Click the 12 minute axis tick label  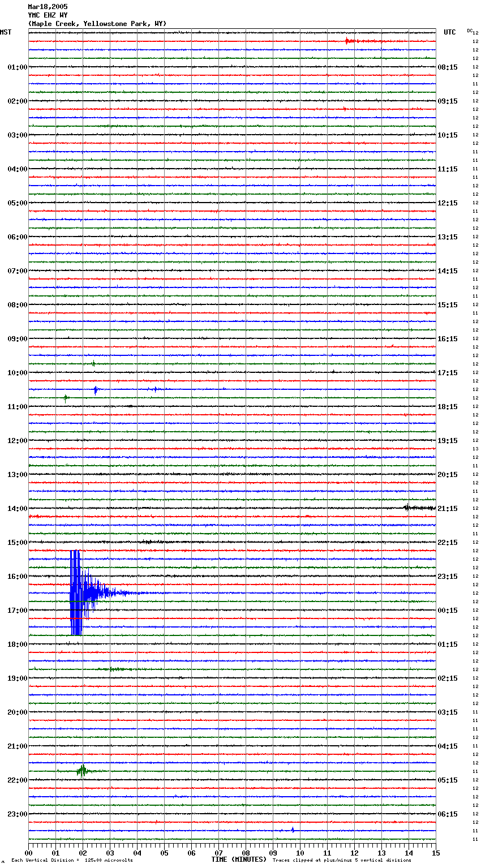pyautogui.click(x=354, y=853)
